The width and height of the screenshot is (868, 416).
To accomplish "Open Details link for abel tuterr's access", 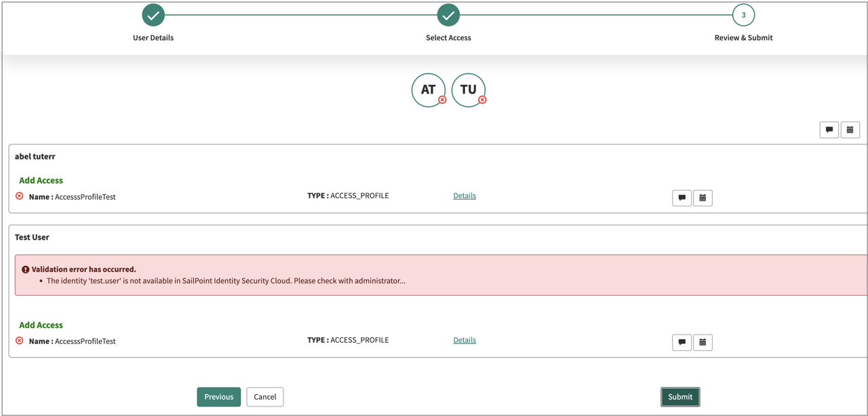I will 465,195.
